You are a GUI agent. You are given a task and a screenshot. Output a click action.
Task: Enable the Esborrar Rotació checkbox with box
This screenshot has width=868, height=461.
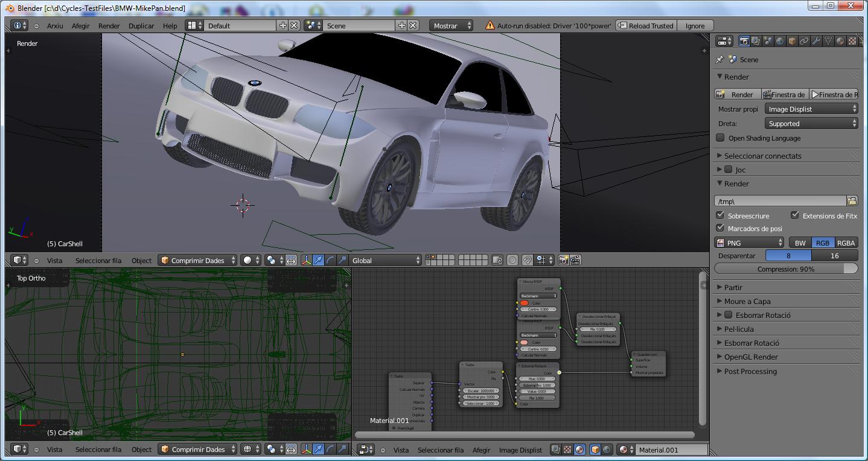point(729,315)
